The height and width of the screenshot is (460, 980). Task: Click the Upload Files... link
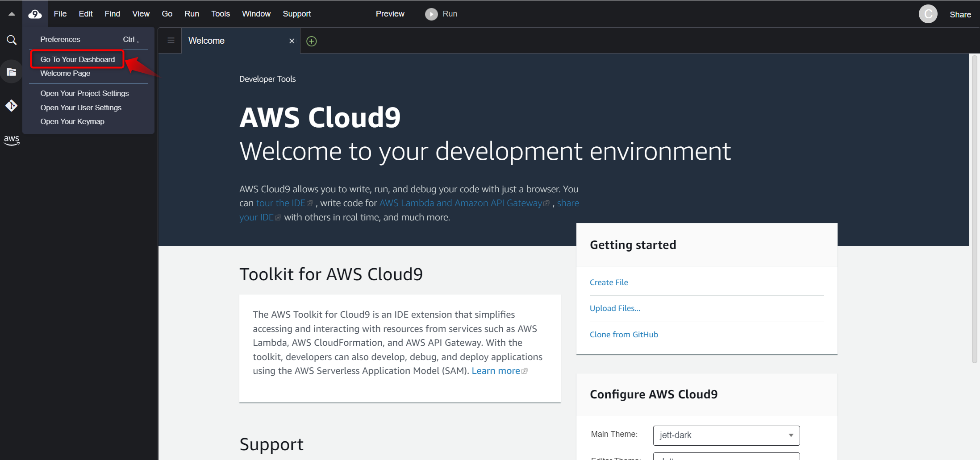(615, 308)
